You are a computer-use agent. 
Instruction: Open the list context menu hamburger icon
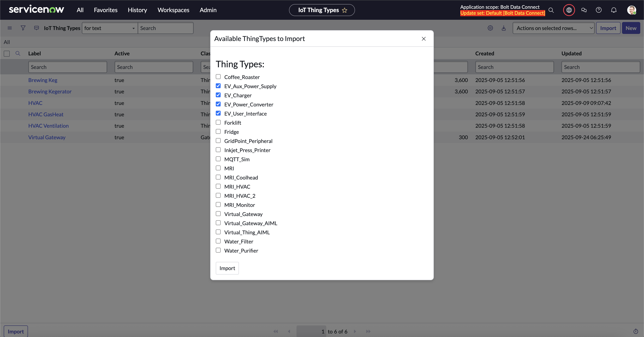pyautogui.click(x=10, y=28)
